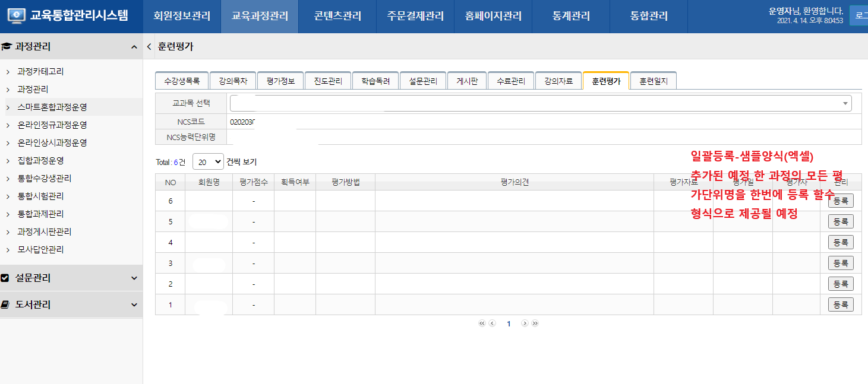This screenshot has width=868, height=384.
Task: Click the previous page arrow icon
Action: (x=492, y=323)
